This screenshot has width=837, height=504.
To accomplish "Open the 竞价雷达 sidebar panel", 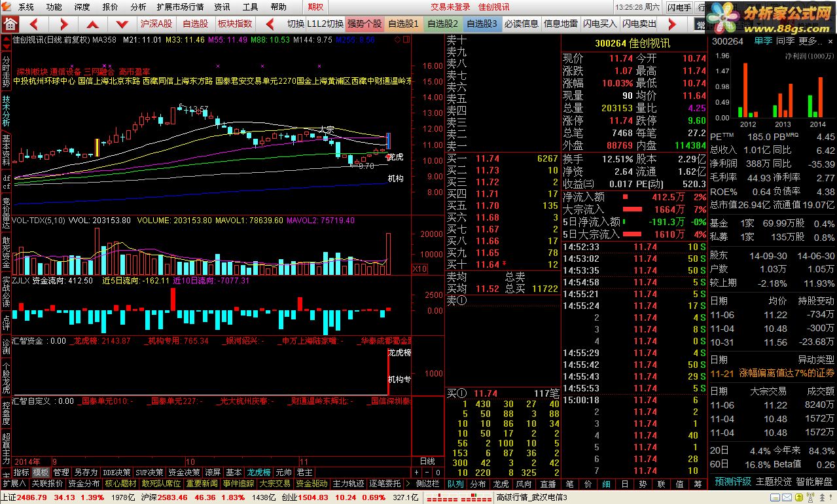I will click(x=6, y=211).
